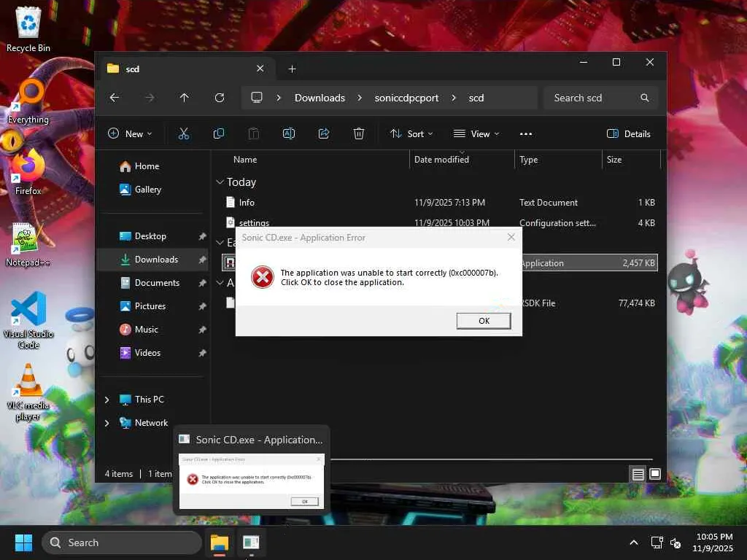
Task: Show hidden system tray icons
Action: click(634, 542)
